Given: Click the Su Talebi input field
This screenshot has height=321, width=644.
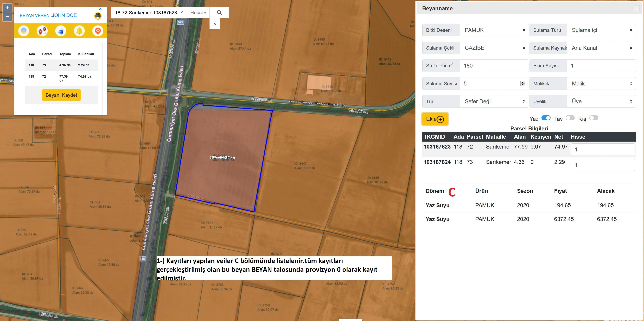Looking at the screenshot, I should click(x=494, y=66).
